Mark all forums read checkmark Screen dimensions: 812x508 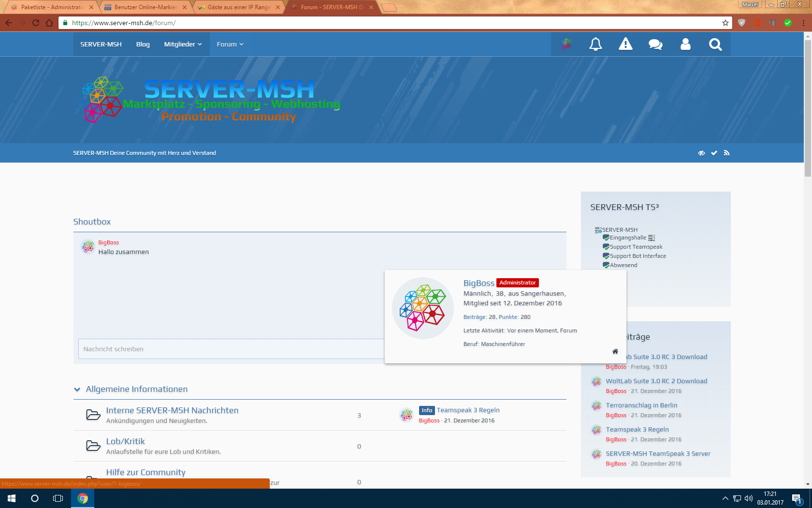click(x=714, y=153)
